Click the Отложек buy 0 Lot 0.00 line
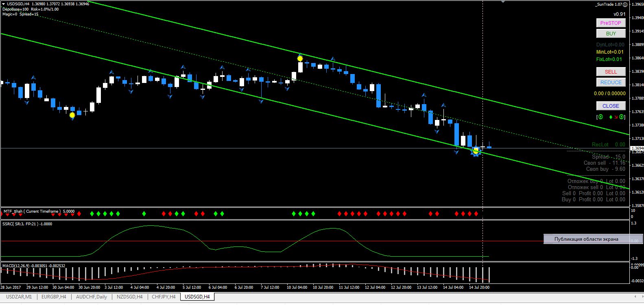The height and width of the screenshot is (305, 644). (x=596, y=181)
